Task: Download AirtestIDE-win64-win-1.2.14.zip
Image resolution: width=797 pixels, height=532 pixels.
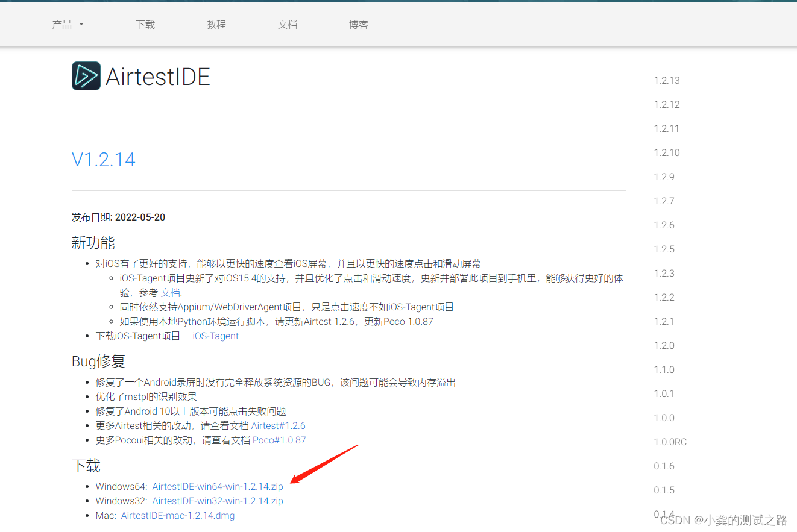Action: tap(218, 487)
